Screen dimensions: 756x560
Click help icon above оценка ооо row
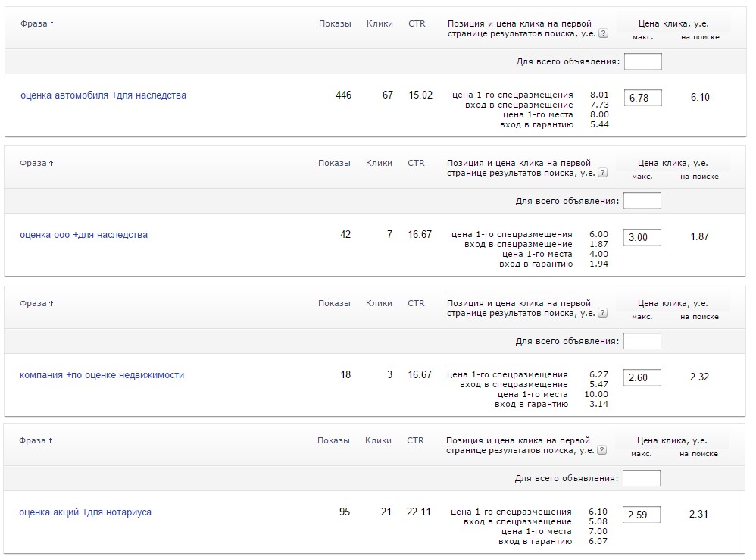602,173
